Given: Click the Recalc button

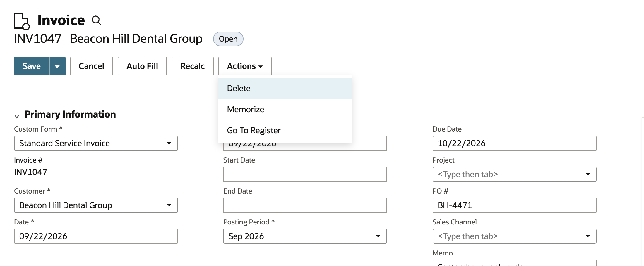Looking at the screenshot, I should pyautogui.click(x=193, y=66).
